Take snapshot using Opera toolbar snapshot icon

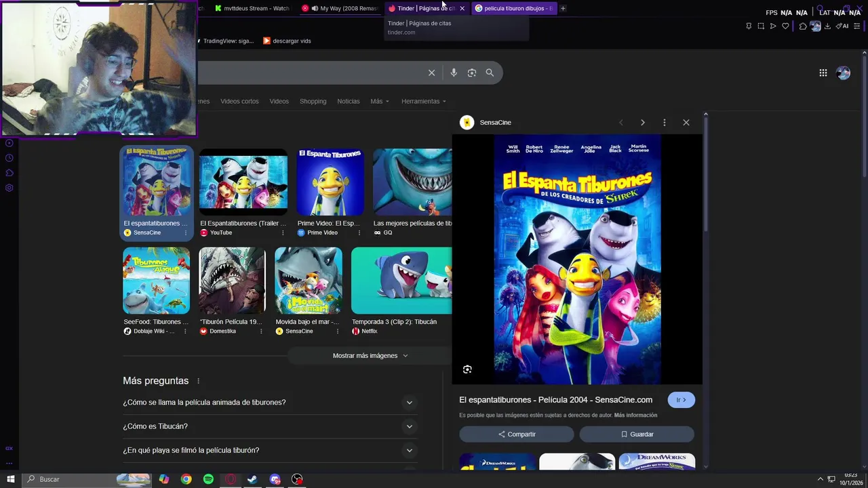761,26
